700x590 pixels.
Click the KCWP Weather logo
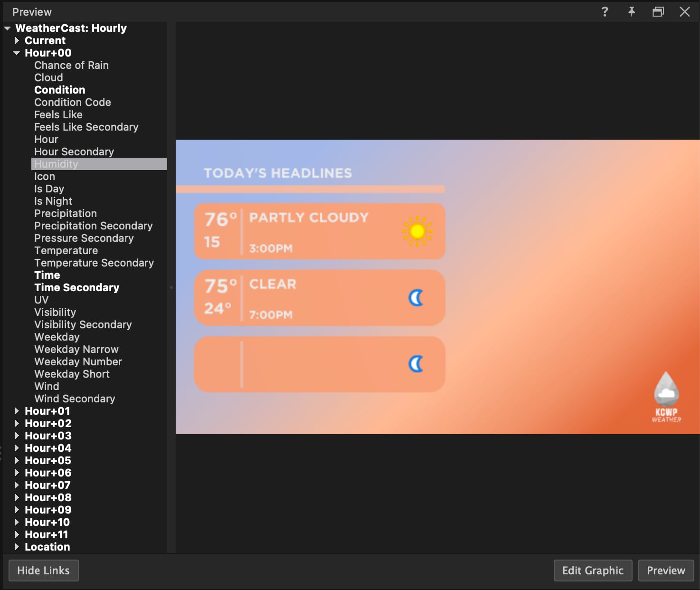pos(666,397)
